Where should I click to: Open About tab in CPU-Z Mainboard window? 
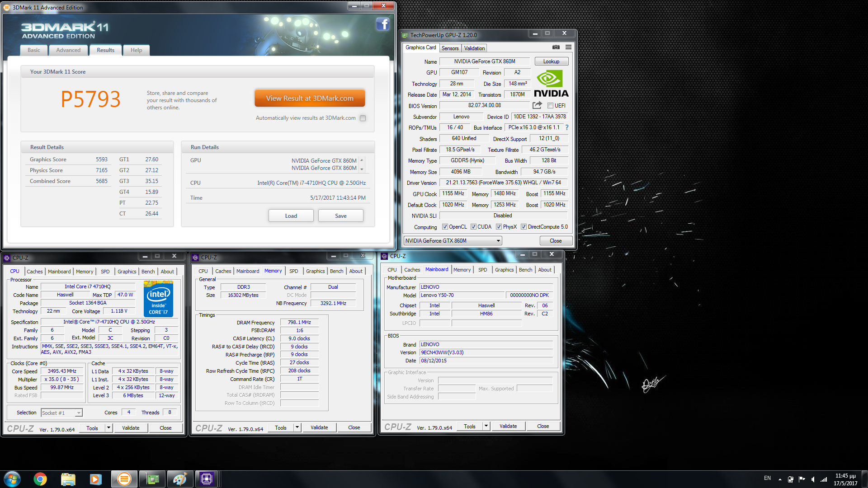click(x=545, y=270)
